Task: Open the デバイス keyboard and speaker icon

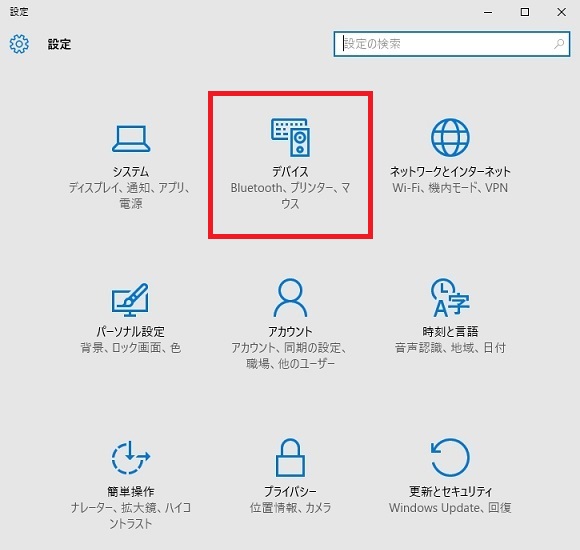Action: [290, 137]
